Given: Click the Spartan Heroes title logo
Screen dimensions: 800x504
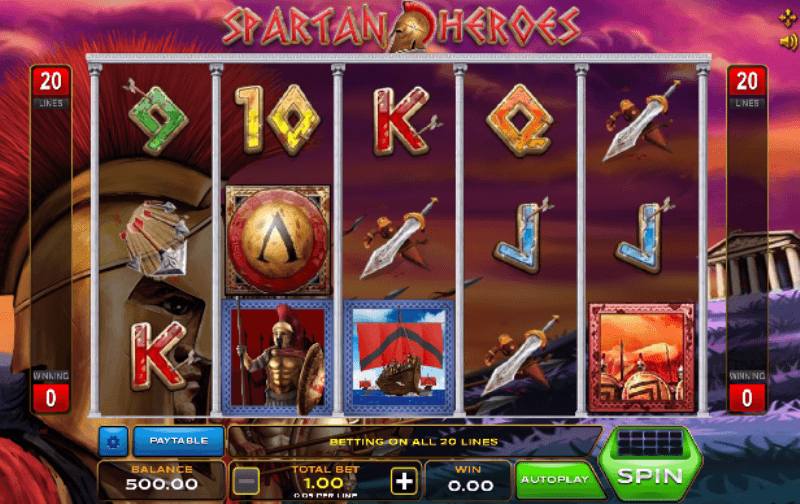Looking at the screenshot, I should (402, 27).
